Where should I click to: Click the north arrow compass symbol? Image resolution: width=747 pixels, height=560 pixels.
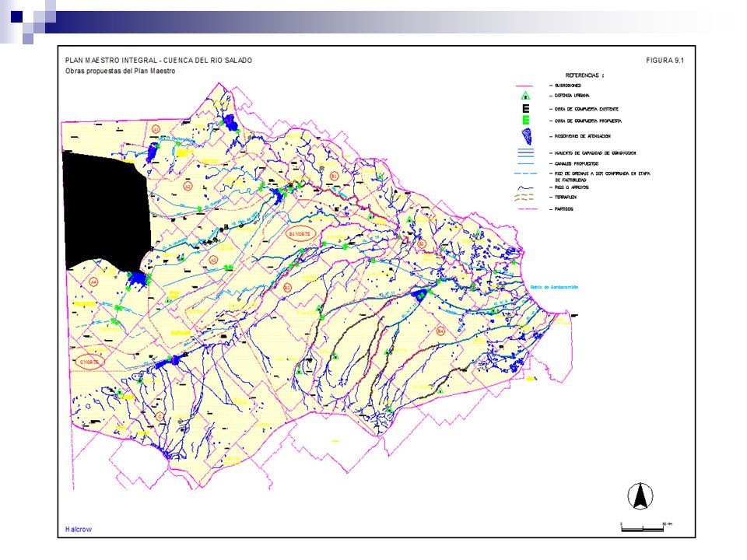coord(640,496)
